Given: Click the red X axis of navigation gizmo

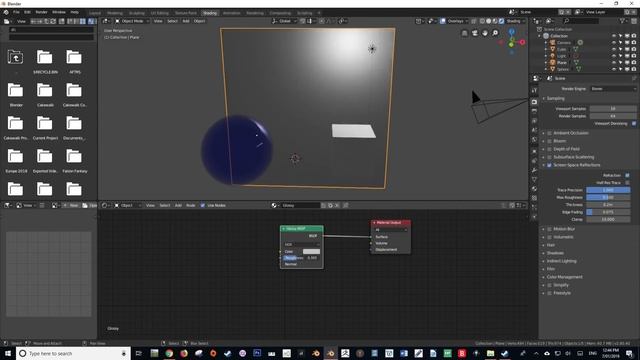Looking at the screenshot, I should coord(522,42).
